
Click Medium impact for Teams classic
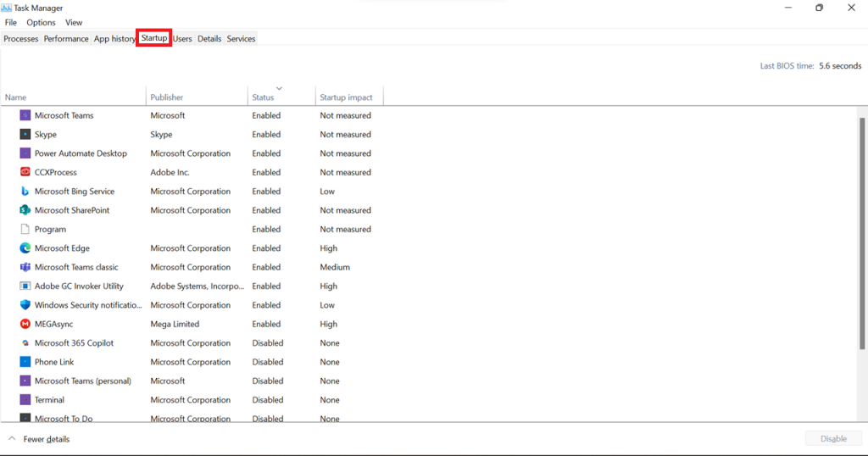click(335, 267)
